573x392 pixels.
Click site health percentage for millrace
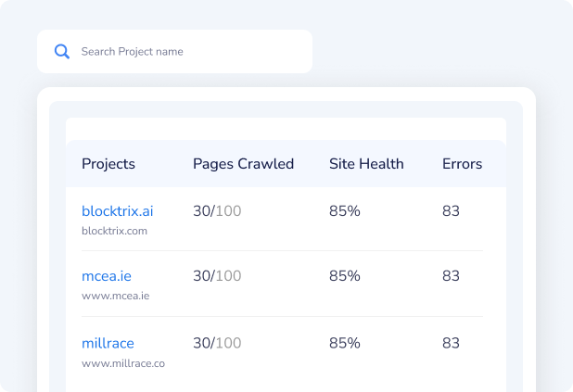[344, 343]
